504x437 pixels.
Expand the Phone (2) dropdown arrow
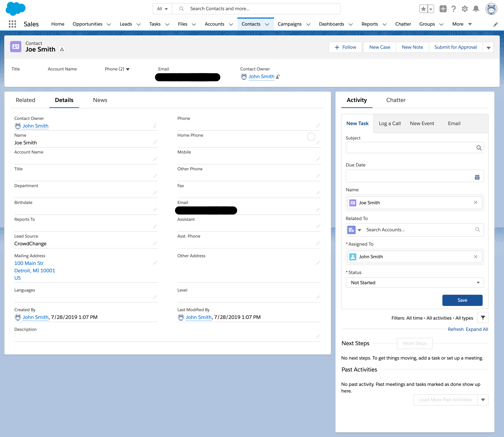[x=128, y=69]
